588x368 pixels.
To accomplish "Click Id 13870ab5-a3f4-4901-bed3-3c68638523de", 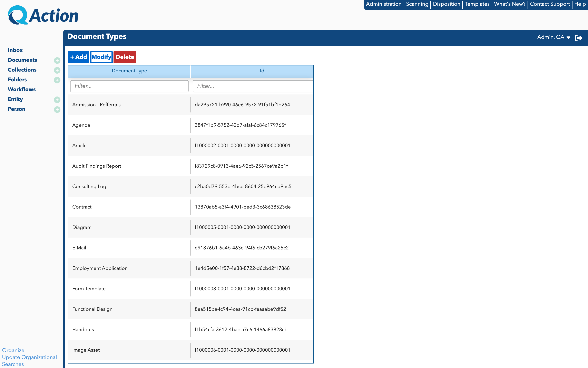I will click(243, 207).
